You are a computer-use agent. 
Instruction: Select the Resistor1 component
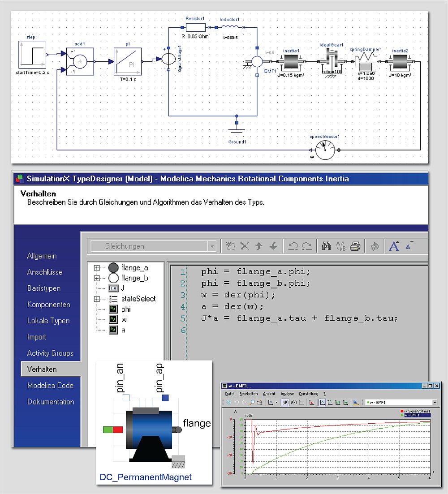pos(196,27)
